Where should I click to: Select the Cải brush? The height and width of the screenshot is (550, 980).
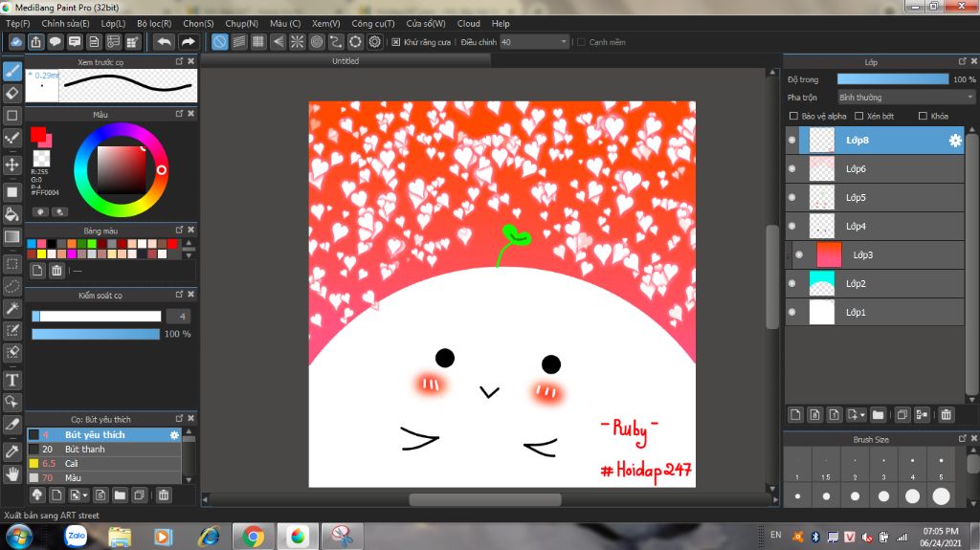point(104,464)
